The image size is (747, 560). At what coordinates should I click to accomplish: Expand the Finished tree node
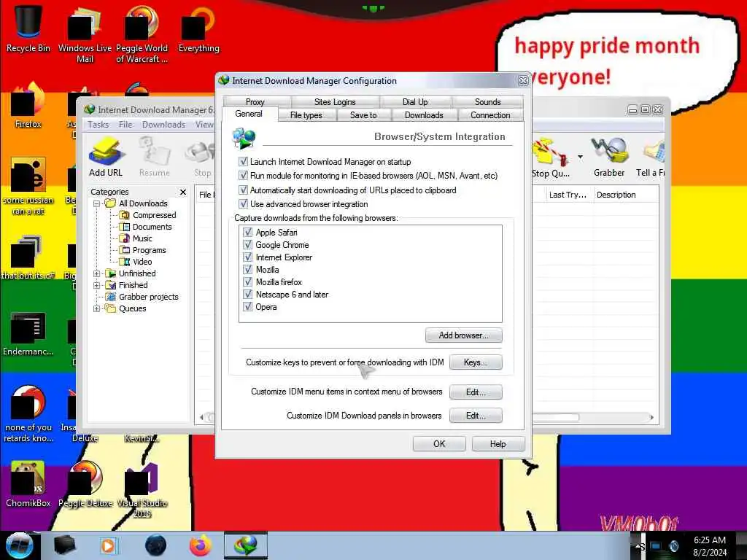(x=97, y=285)
